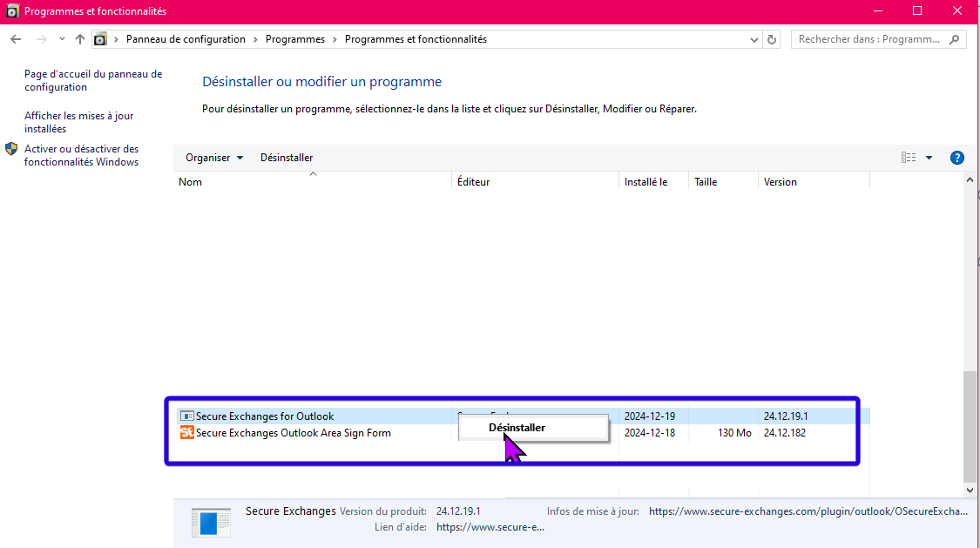The image size is (980, 548).
Task: Click the orange Outlook Area Sign Form icon
Action: (187, 432)
